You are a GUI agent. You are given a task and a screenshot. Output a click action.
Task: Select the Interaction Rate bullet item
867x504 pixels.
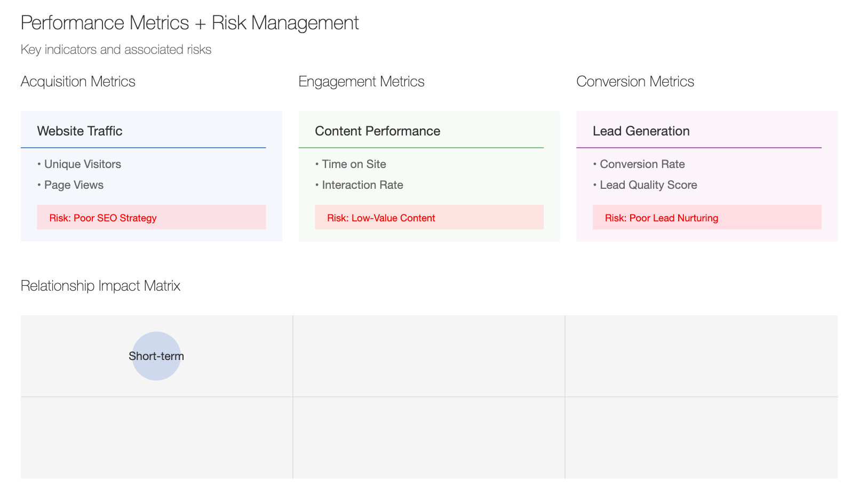click(x=359, y=185)
